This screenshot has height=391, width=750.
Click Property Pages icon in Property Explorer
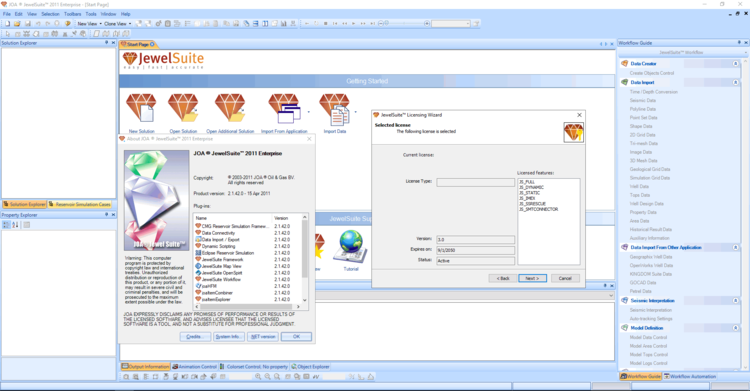(x=27, y=224)
